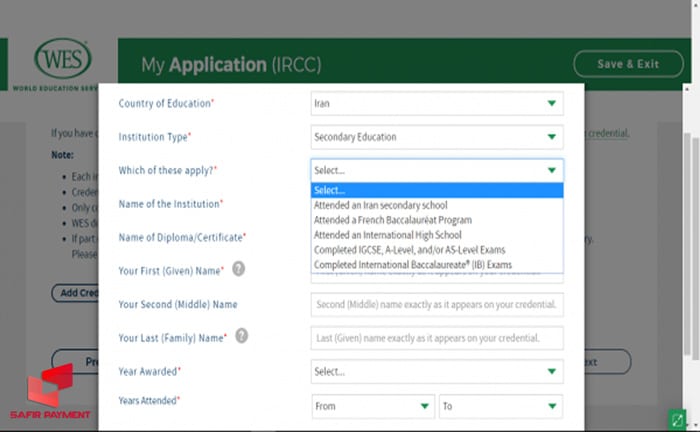700x432 pixels.
Task: Pick 'Completed IGCSE, A-Level, and/or AS-Level Exams'
Action: pos(409,250)
